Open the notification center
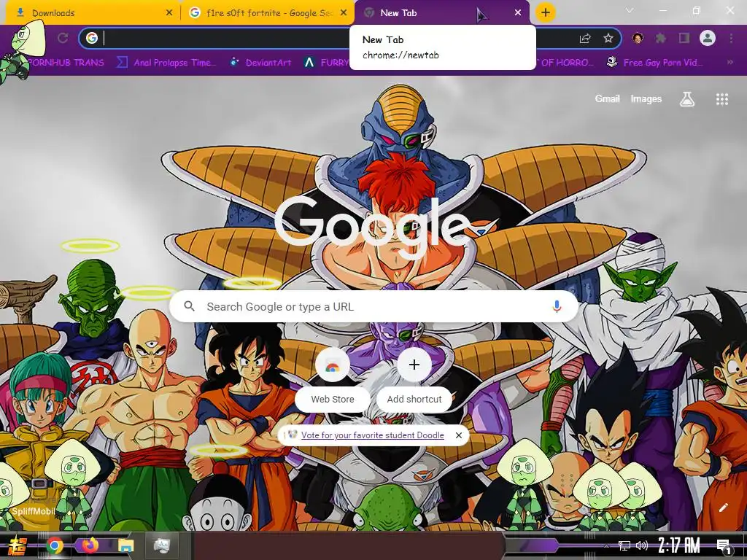 pyautogui.click(x=724, y=546)
